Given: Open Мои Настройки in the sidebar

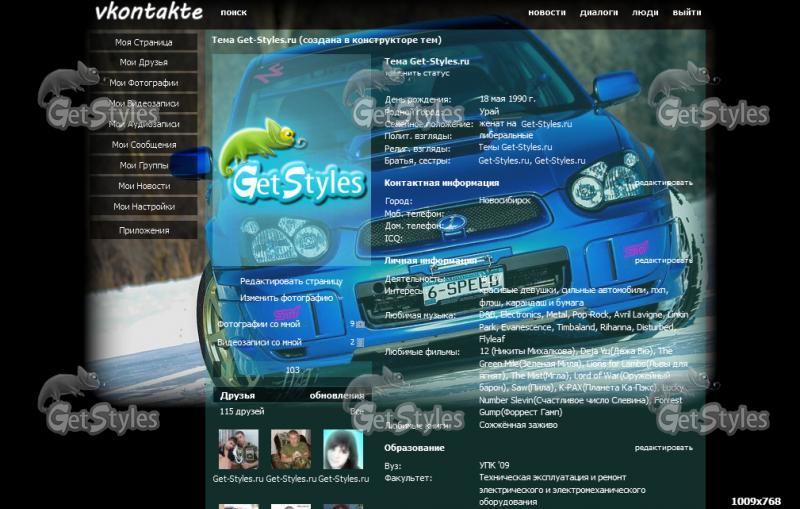Looking at the screenshot, I should (143, 207).
